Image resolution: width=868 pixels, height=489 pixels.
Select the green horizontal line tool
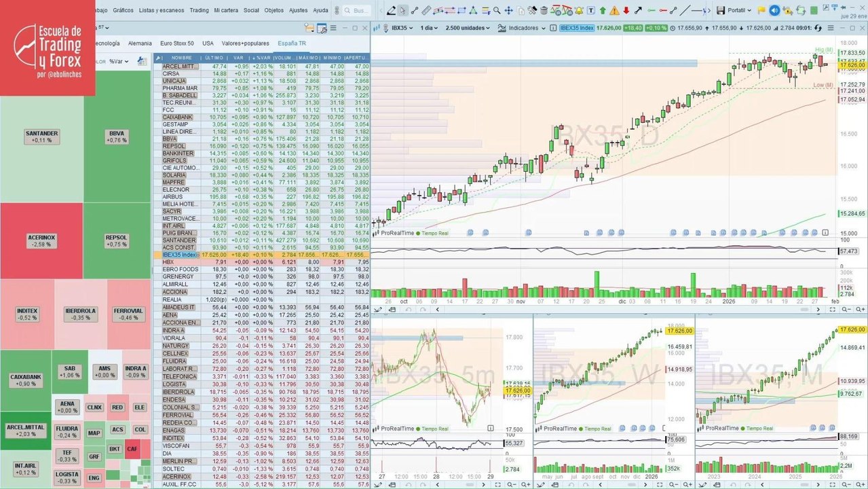coord(652,10)
